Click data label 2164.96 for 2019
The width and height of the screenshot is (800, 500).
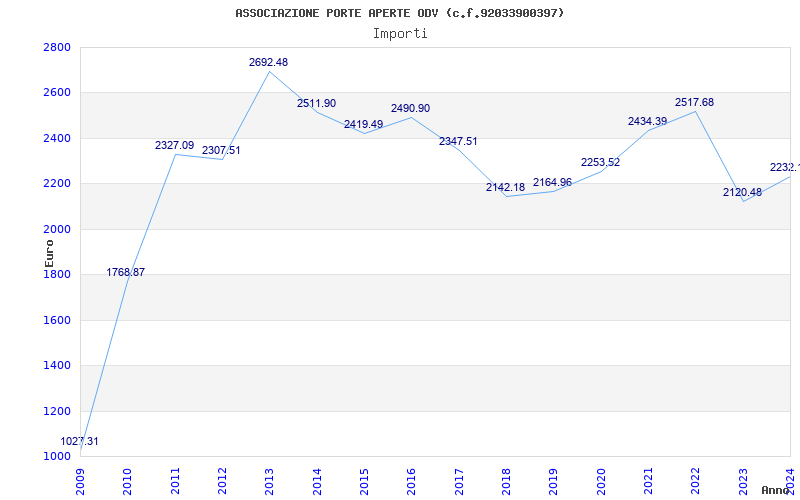click(552, 183)
